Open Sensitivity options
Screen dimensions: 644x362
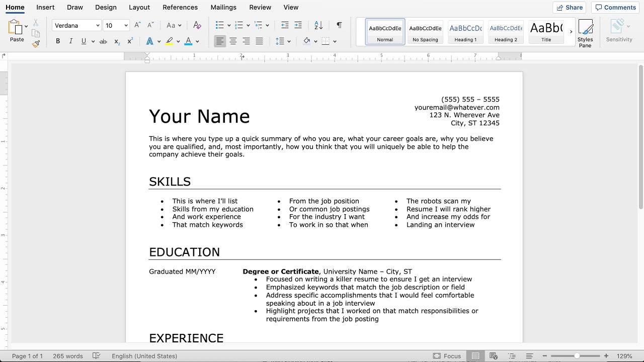pyautogui.click(x=619, y=31)
